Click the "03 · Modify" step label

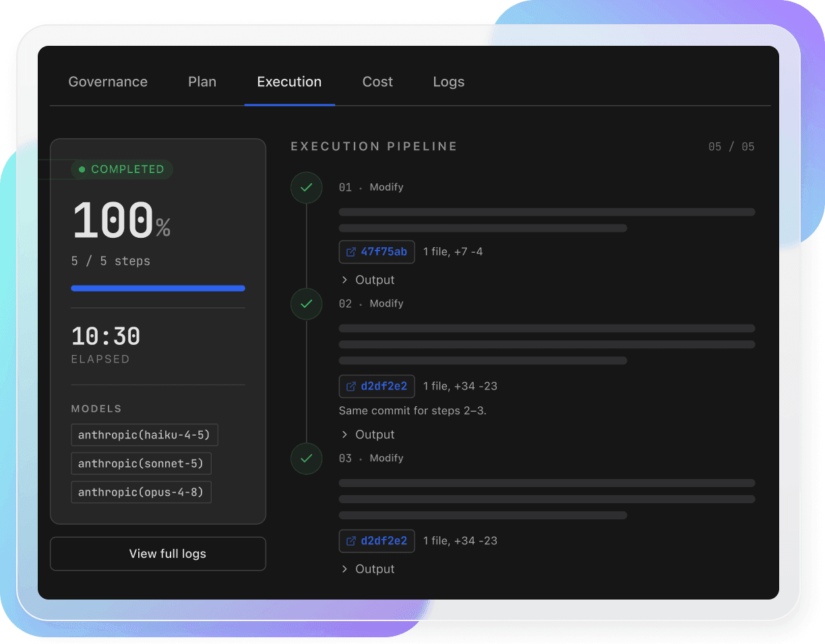click(371, 458)
